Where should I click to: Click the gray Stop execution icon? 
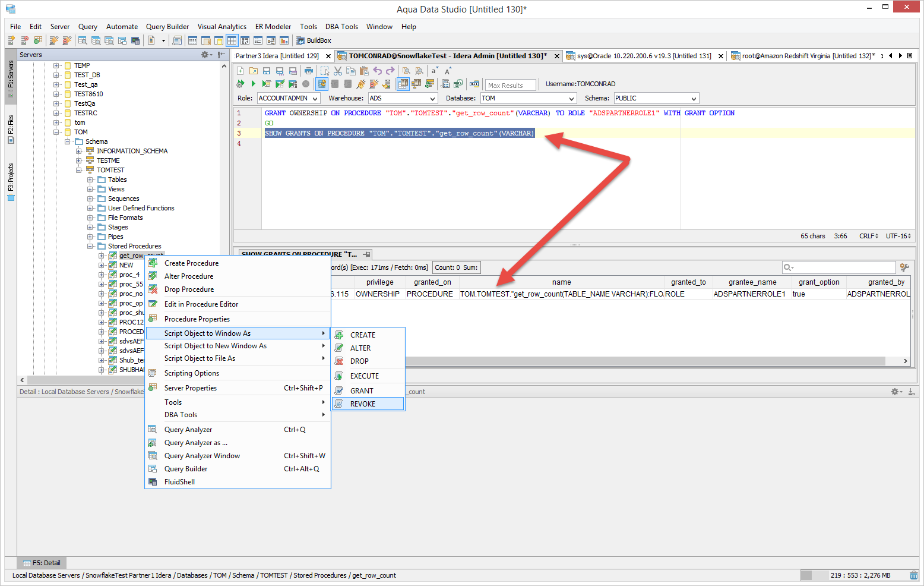pos(306,84)
